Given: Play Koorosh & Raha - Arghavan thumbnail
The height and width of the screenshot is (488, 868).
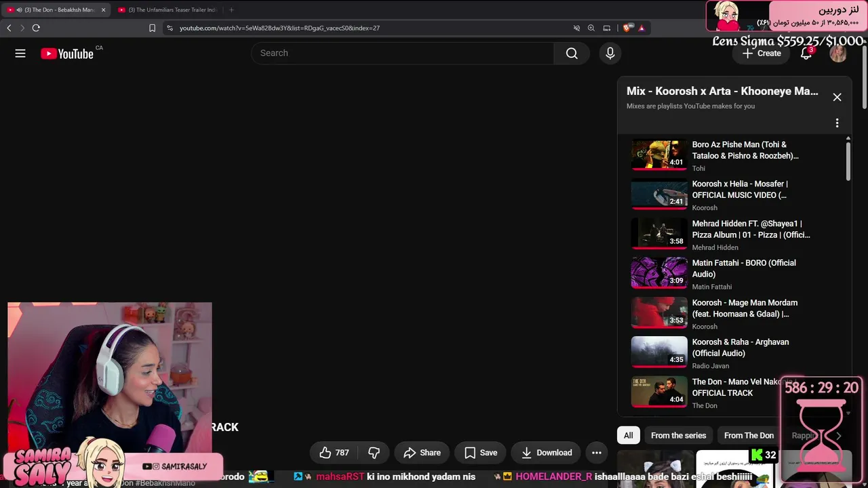Looking at the screenshot, I should coord(659,353).
